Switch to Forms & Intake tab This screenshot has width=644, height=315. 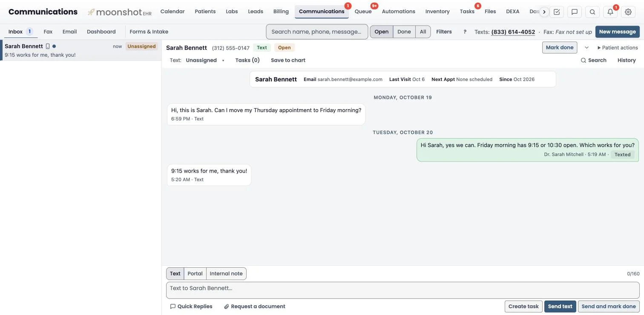pos(149,32)
